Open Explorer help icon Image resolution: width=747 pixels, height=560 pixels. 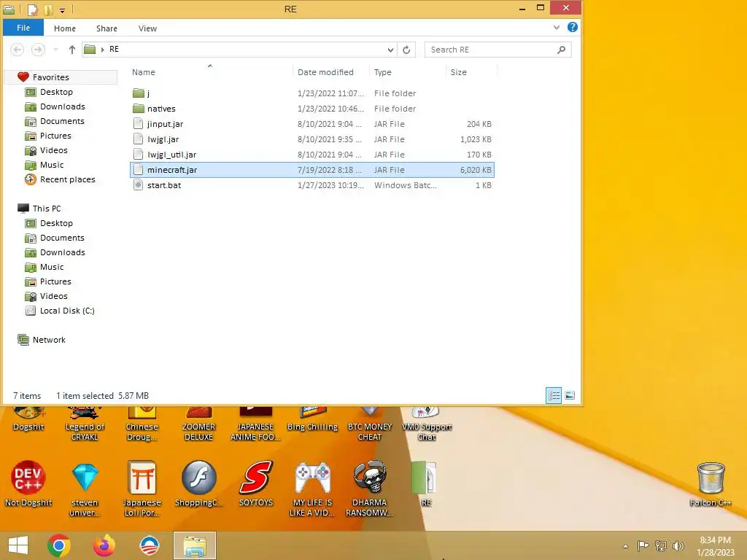[573, 27]
